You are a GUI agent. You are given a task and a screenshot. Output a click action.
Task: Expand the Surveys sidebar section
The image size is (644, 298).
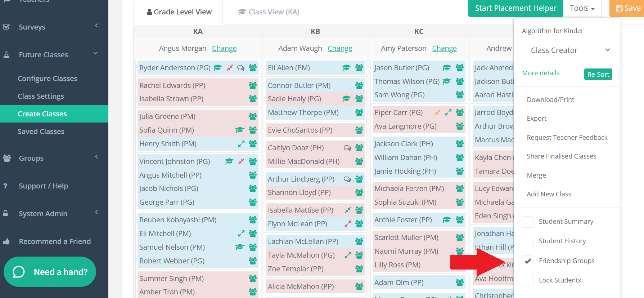[54, 27]
